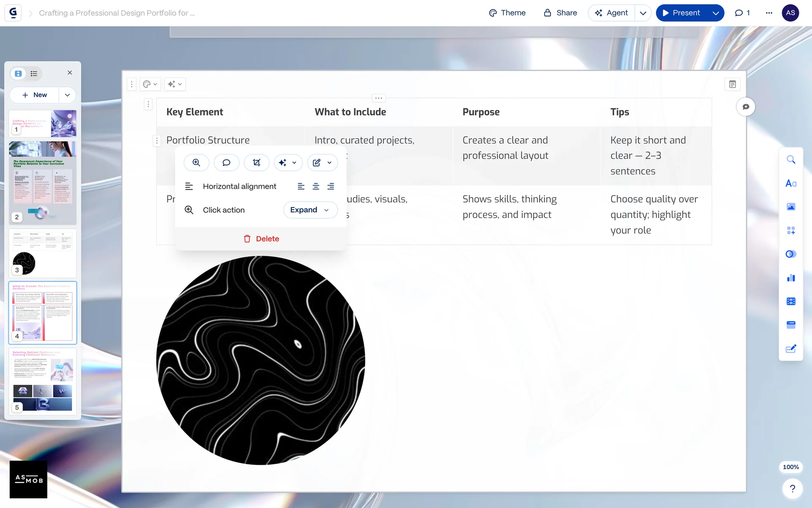Open the Theme menu
Screen dimensions: 812x508
tap(507, 13)
